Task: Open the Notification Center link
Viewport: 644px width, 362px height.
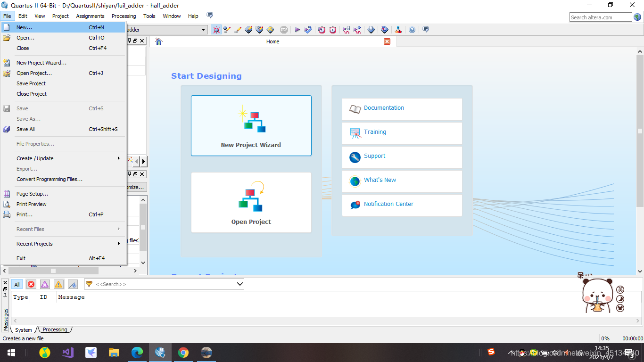Action: pyautogui.click(x=388, y=204)
